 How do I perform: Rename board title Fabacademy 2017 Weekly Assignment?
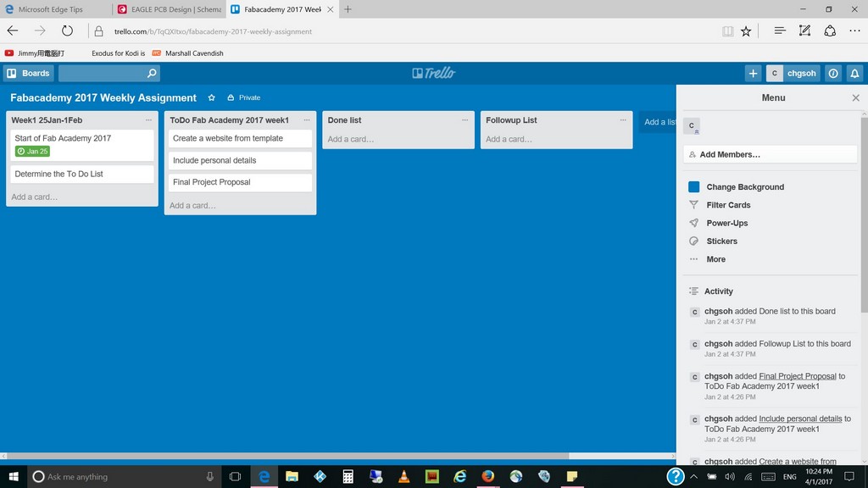click(103, 97)
